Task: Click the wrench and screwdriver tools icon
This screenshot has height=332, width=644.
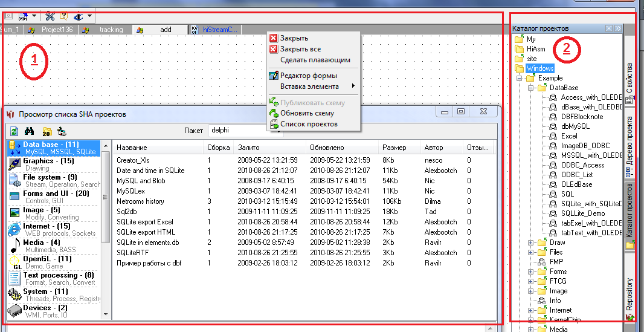Action: click(50, 16)
